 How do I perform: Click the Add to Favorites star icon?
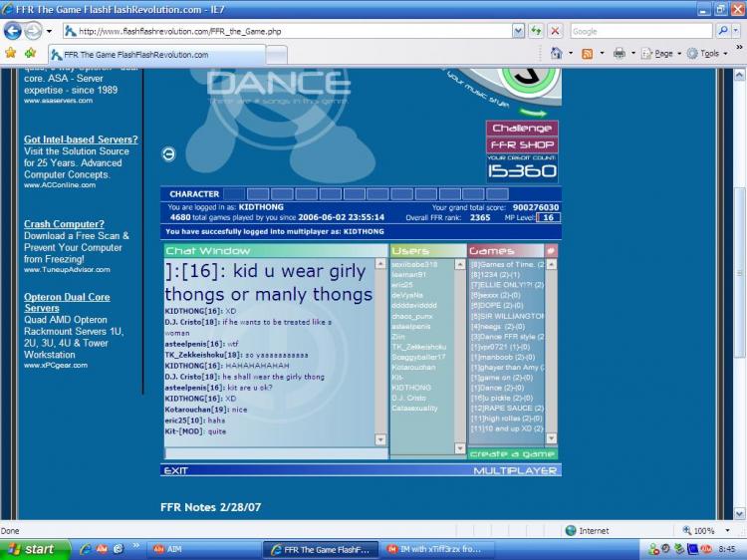tap(31, 53)
